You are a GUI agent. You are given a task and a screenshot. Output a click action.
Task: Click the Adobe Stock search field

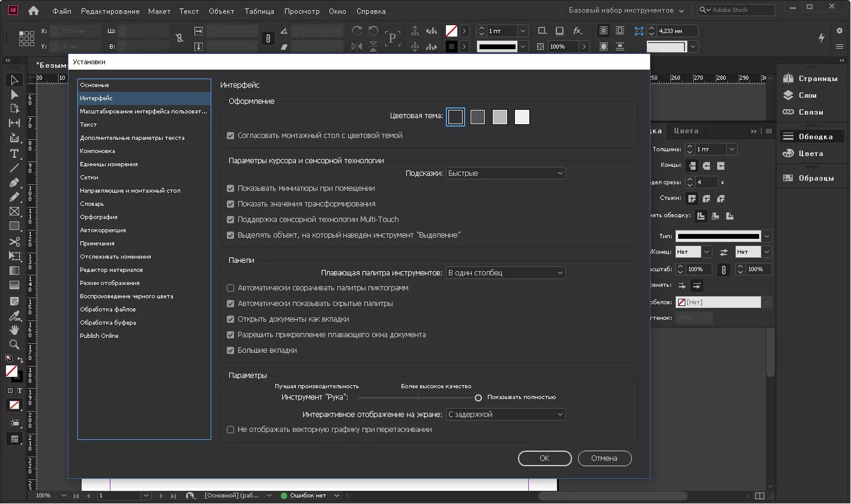tap(736, 10)
